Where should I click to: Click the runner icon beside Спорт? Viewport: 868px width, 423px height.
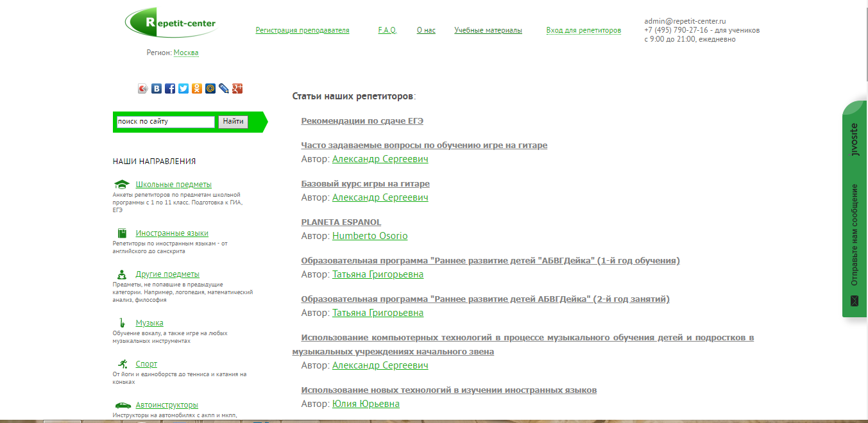tap(123, 363)
